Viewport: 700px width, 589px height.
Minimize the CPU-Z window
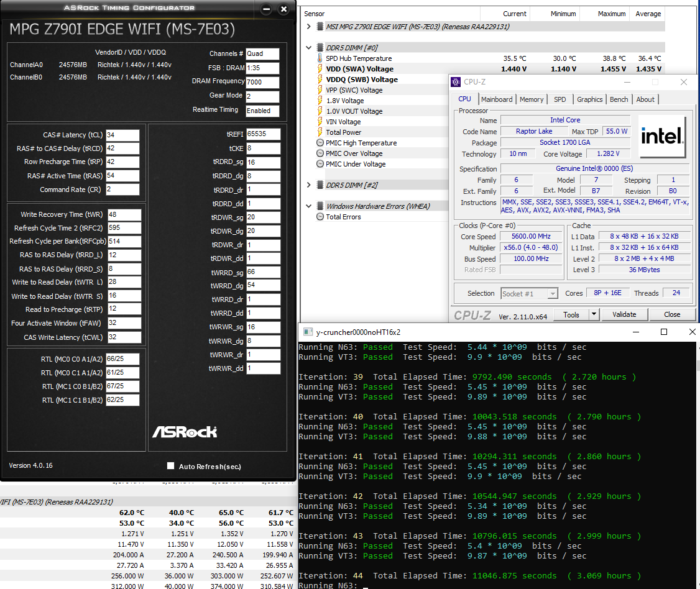[627, 82]
